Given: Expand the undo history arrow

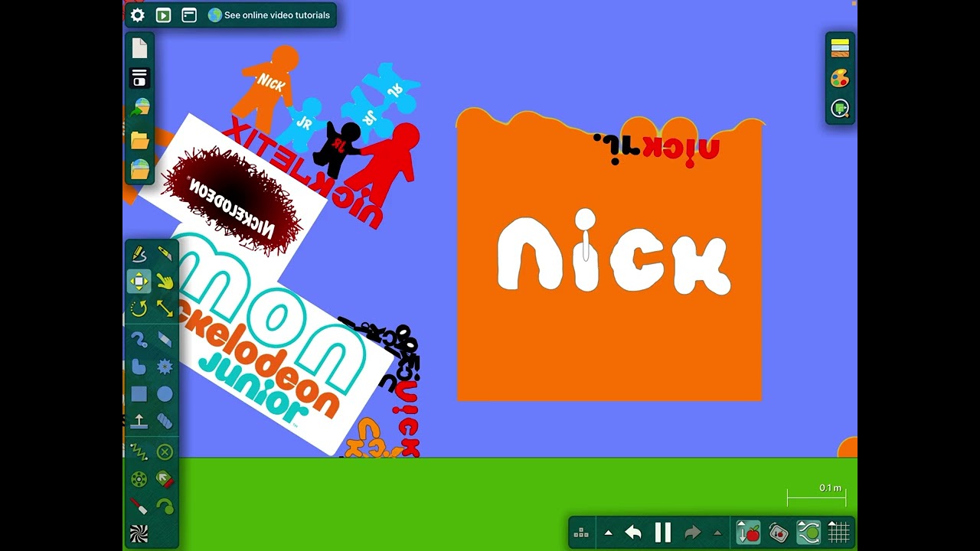Looking at the screenshot, I should click(x=609, y=533).
